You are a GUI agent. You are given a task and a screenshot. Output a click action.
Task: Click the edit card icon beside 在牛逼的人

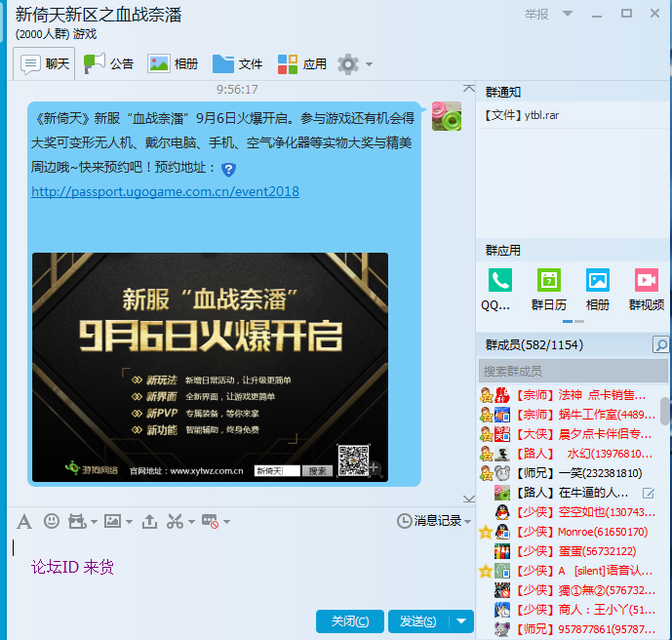649,493
